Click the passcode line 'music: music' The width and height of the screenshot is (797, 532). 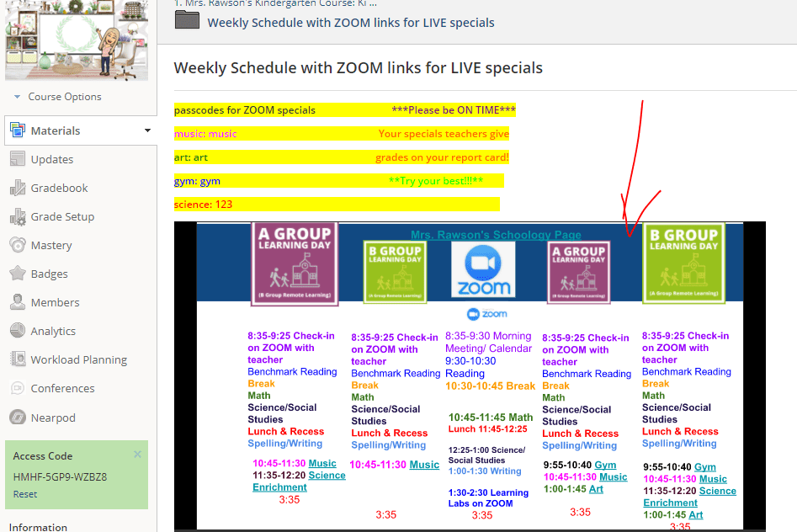205,134
